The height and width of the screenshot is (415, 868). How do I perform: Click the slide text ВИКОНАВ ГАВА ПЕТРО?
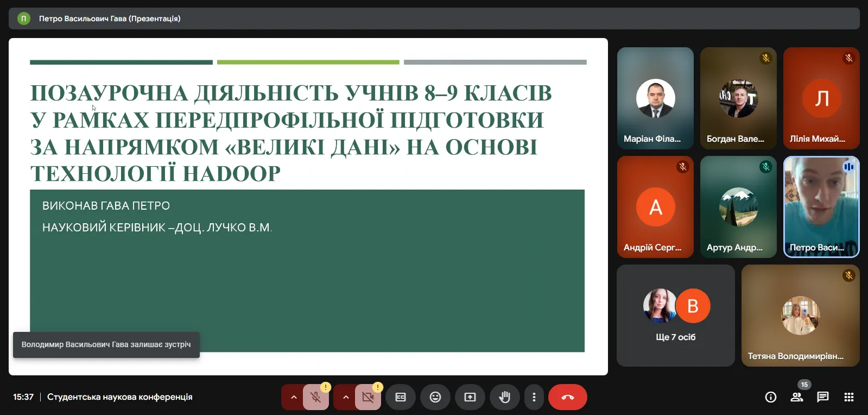[106, 206]
